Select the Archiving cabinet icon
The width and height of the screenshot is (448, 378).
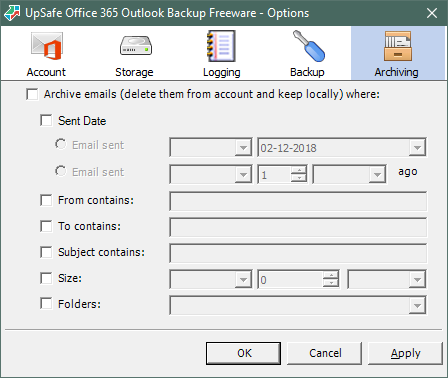[x=398, y=46]
